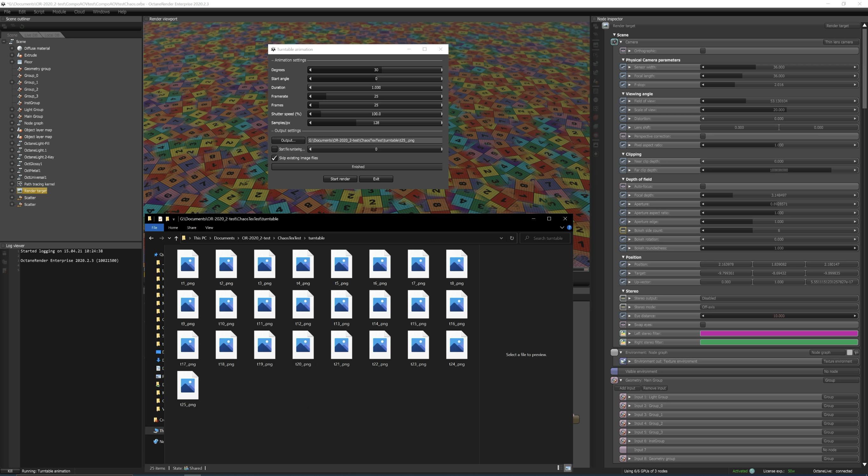Screen dimensions: 868x476
Task: Adjust the Samples/px slider
Action: [x=376, y=123]
